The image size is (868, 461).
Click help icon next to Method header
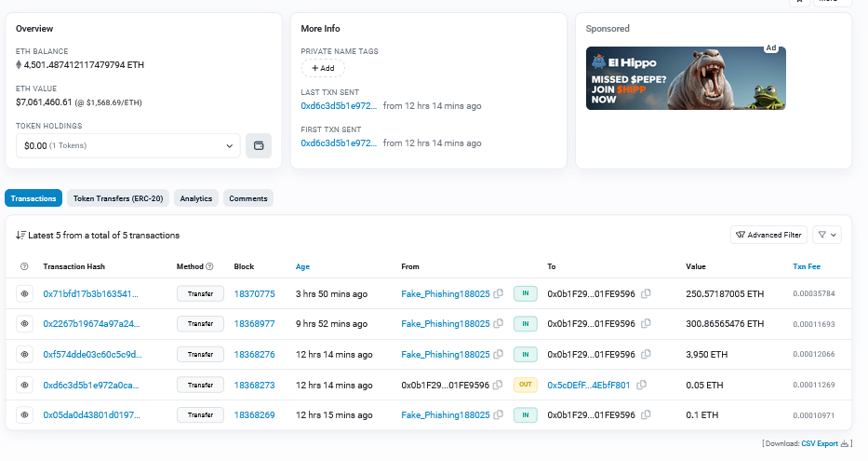[x=209, y=267]
